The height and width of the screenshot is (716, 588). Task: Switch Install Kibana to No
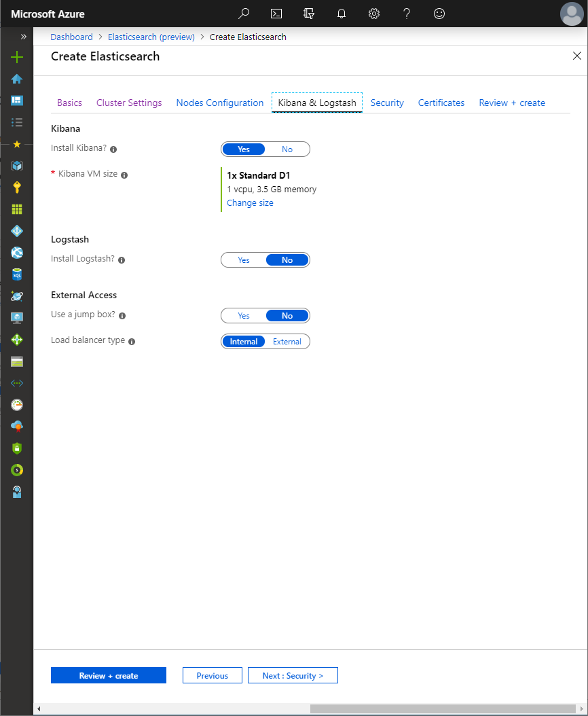click(287, 149)
